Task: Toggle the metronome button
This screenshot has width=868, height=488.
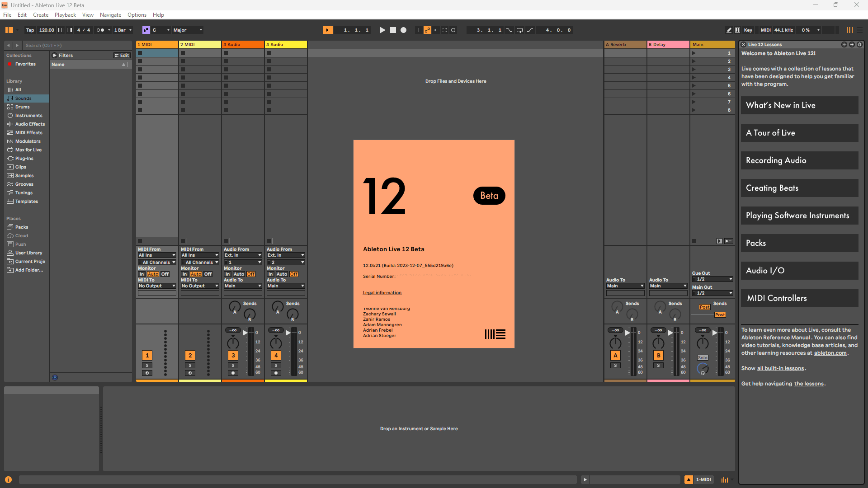Action: [100, 30]
